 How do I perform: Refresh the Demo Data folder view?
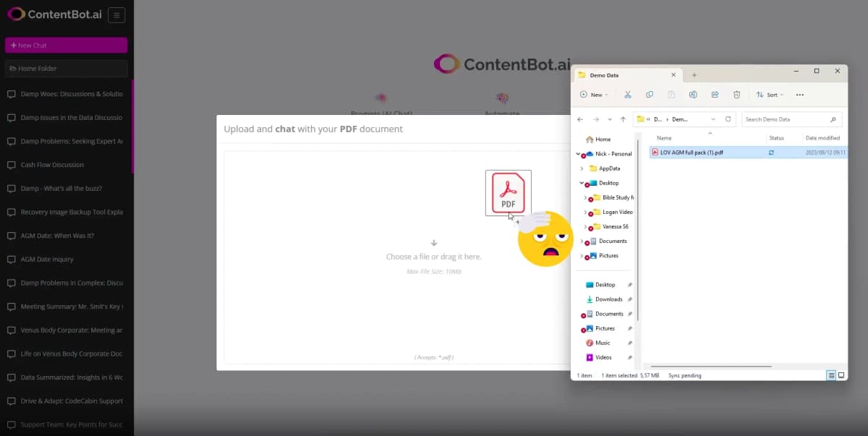coord(728,119)
